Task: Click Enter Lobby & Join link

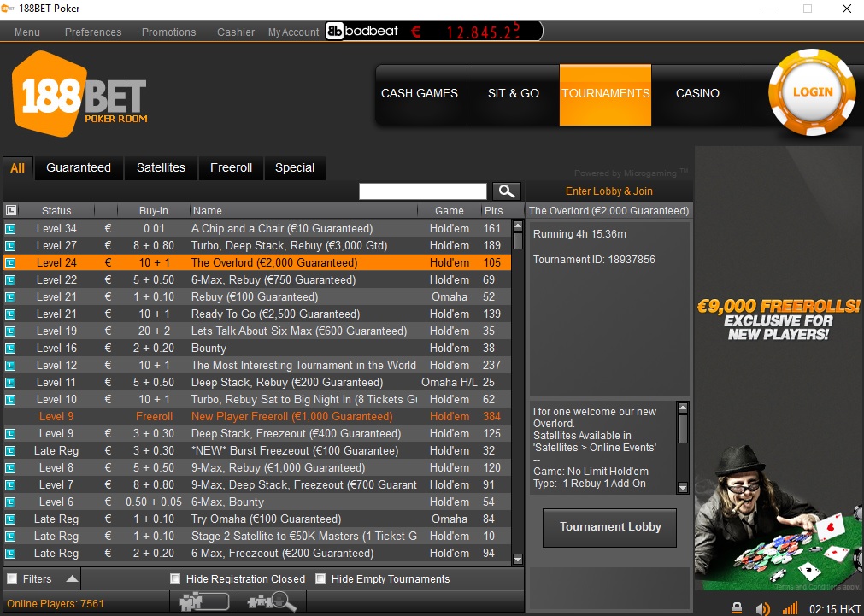Action: click(608, 191)
